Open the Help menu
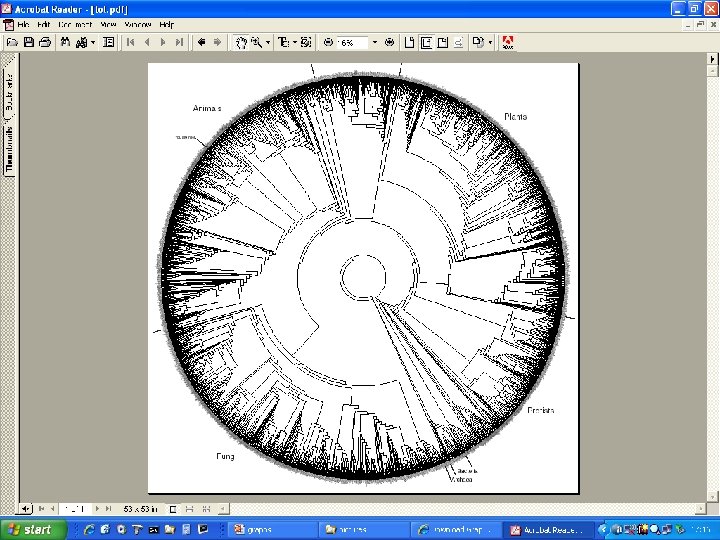Image resolution: width=720 pixels, height=540 pixels. point(166,24)
